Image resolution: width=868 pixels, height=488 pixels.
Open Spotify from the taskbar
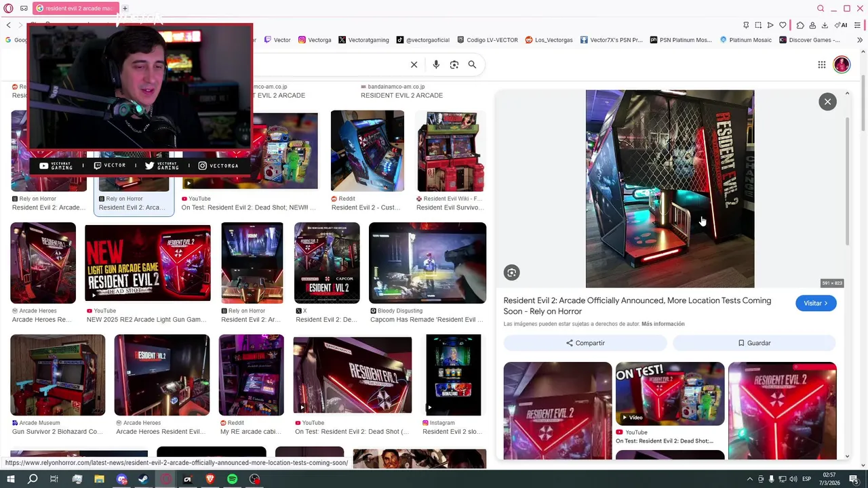point(232,479)
